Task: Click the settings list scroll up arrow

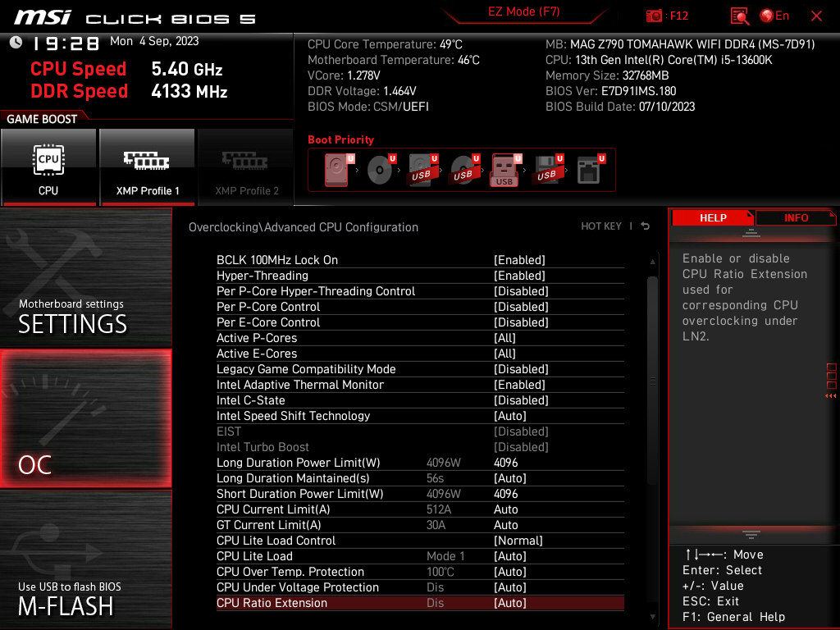Action: click(652, 262)
